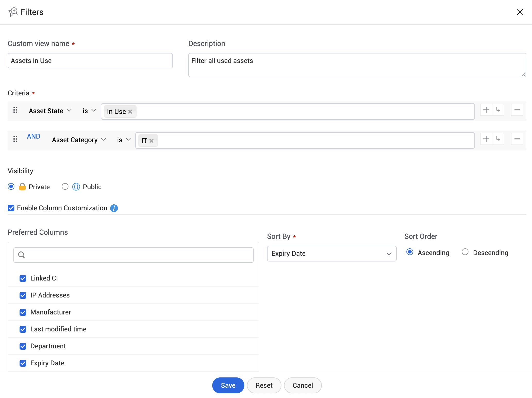Screen dimensions: 532x398
Task: Add a criterion after Asset State row
Action: pos(486,110)
